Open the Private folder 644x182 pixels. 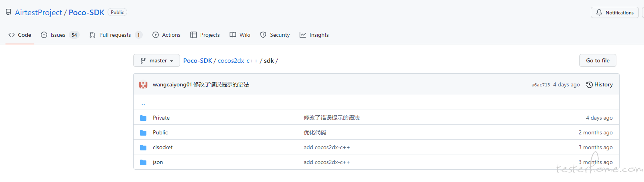click(161, 118)
